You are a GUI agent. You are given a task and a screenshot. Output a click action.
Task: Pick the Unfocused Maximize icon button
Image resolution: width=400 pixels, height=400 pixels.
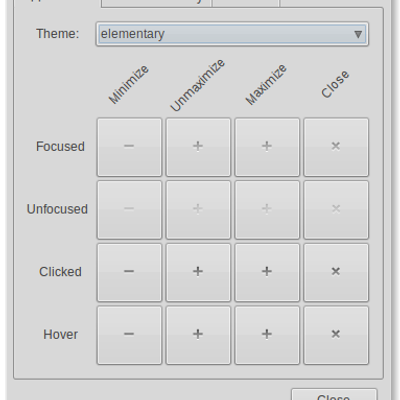coord(267,210)
